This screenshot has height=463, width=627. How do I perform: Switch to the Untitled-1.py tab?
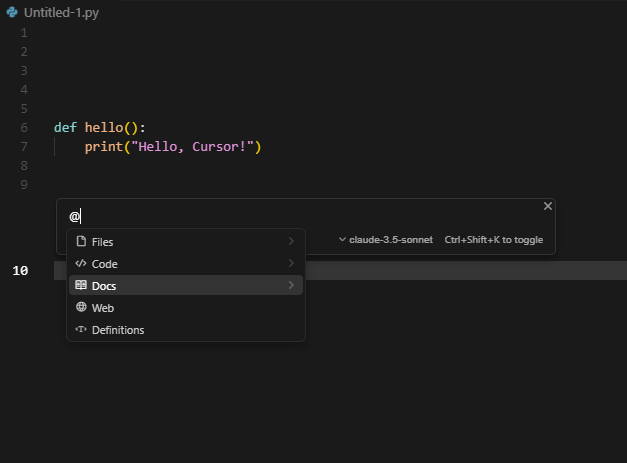pyautogui.click(x=60, y=13)
